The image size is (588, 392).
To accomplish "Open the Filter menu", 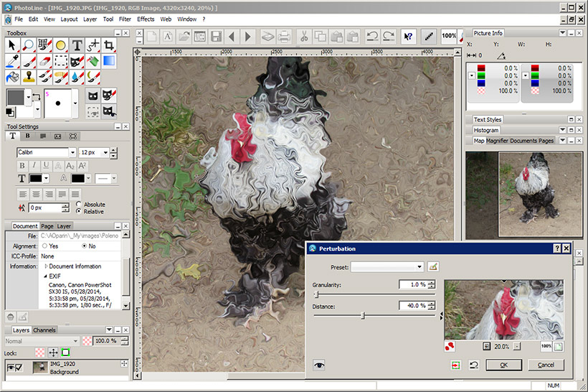I will point(125,19).
